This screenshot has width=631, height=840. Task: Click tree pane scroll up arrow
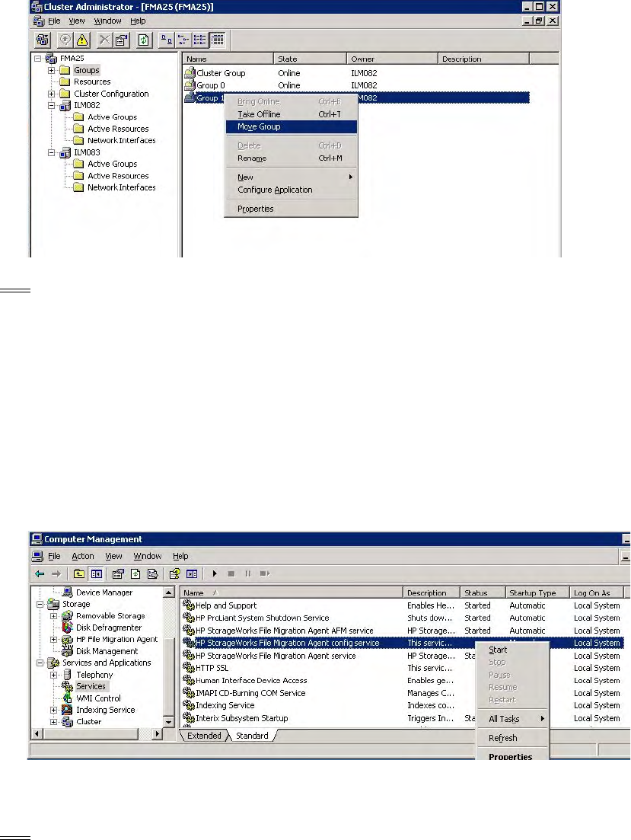pyautogui.click(x=169, y=592)
